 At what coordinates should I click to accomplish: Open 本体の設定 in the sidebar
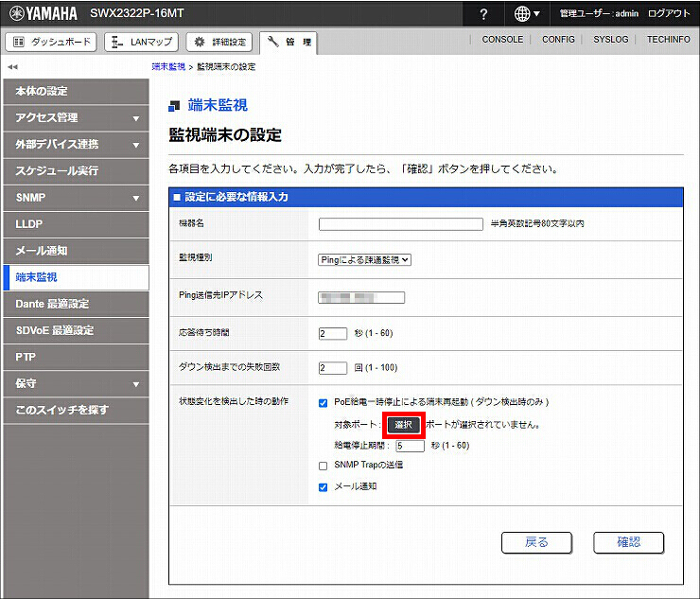click(76, 91)
